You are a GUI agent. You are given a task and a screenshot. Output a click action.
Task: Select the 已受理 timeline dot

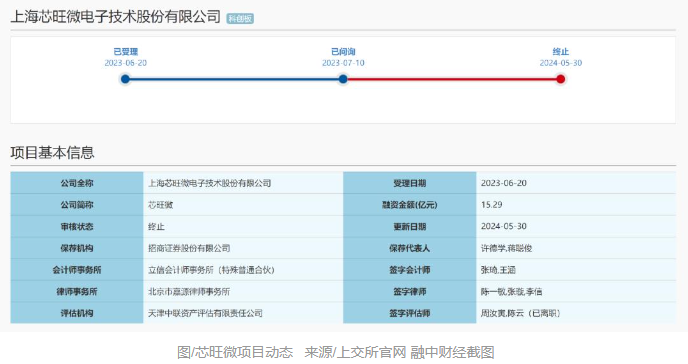125,79
